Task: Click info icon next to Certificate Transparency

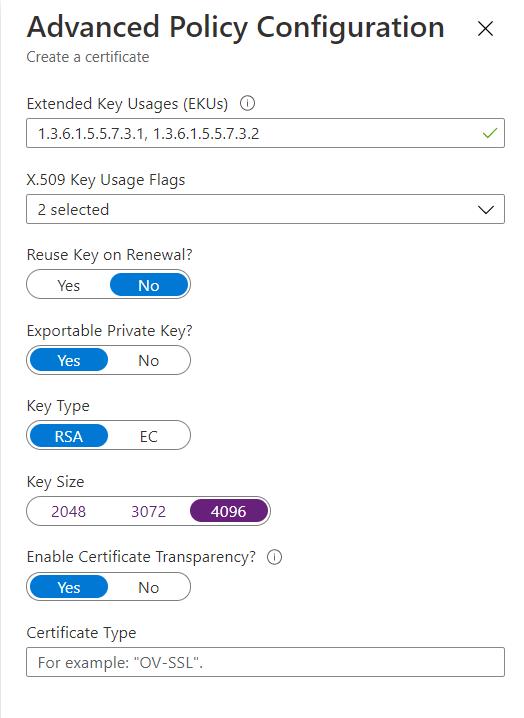Action: (274, 557)
